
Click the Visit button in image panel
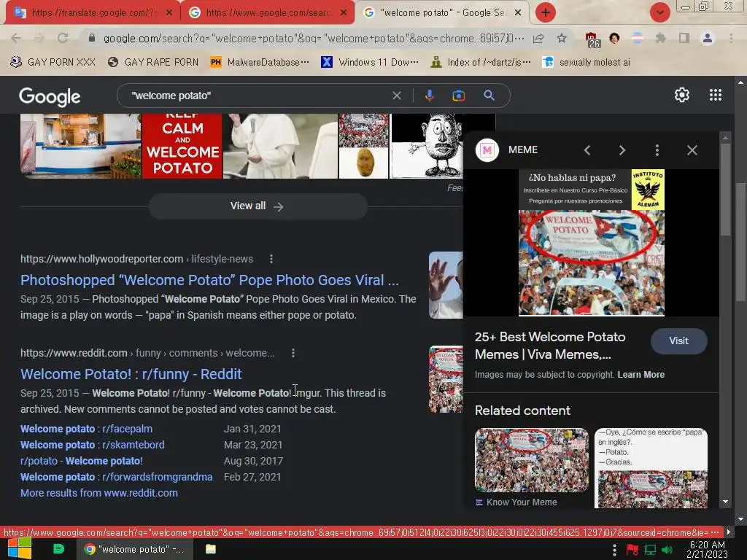(x=678, y=341)
